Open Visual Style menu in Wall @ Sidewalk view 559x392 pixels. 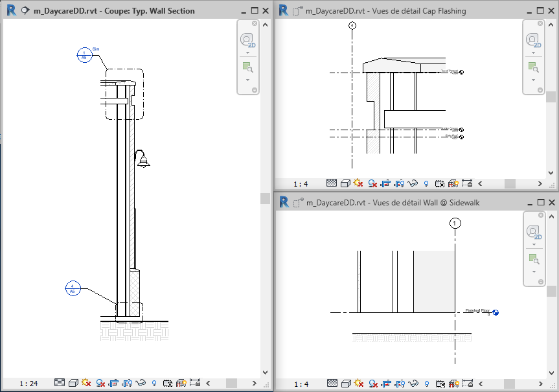click(346, 384)
